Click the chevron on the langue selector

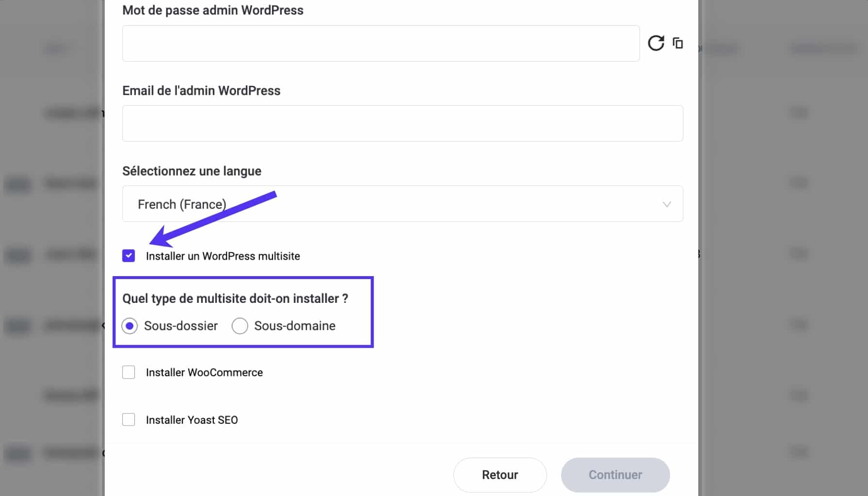[667, 204]
